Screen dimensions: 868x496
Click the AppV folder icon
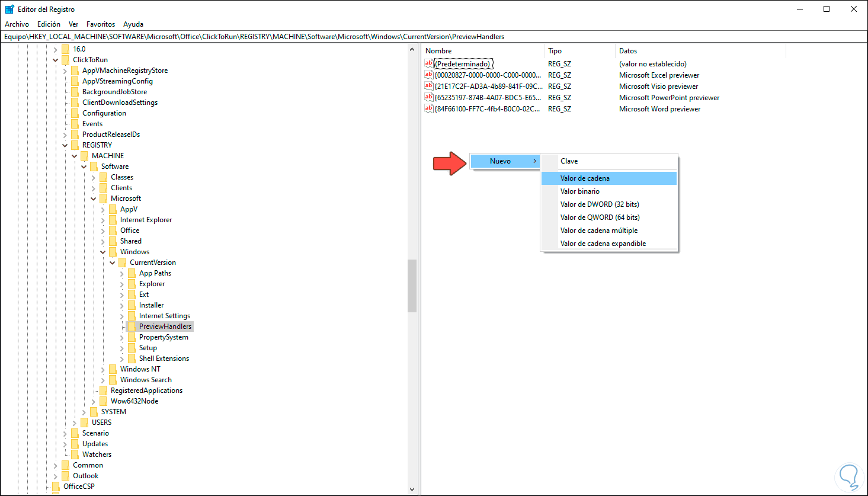click(113, 209)
